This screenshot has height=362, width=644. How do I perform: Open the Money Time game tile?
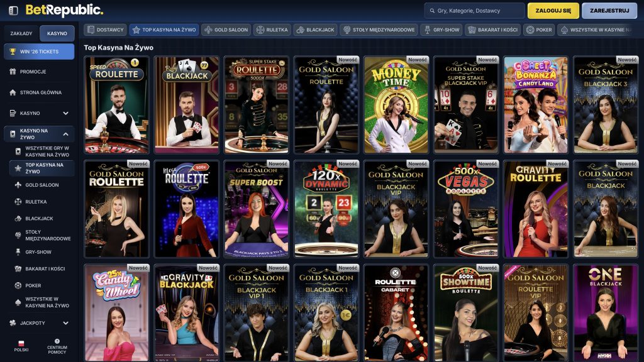(396, 105)
